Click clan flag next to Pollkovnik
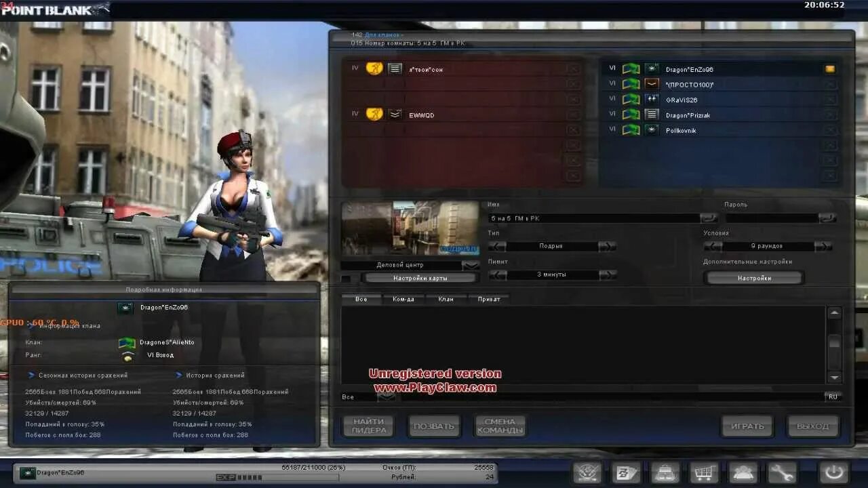868x488 pixels. coord(631,130)
